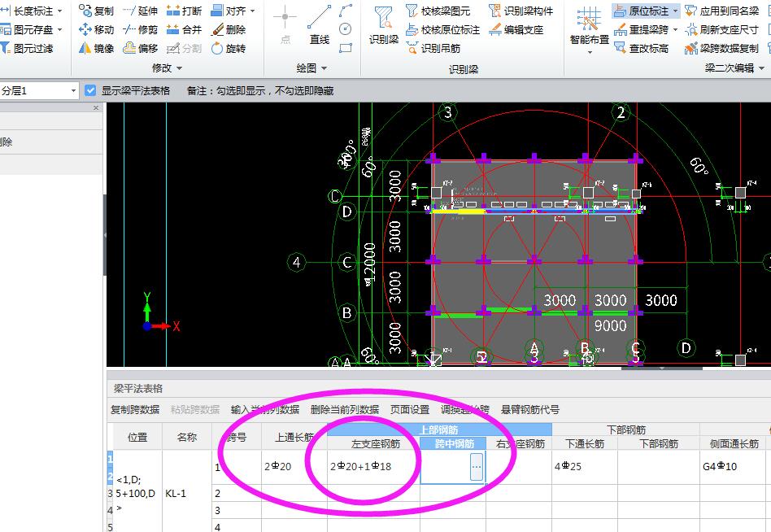Viewport: 771px width, 532px height.
Task: Open the ellipsis button in 跨中钢筋 cell
Action: 477,466
